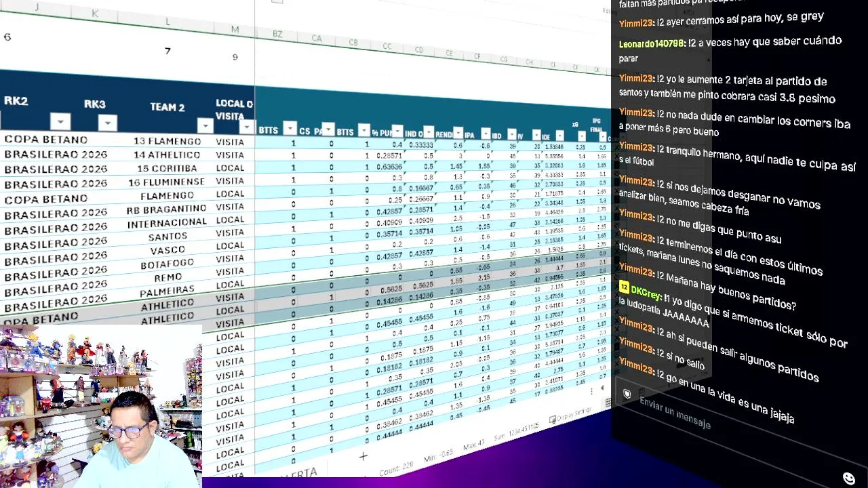Select cell '16 FLUMINENSE'
Screen dimensions: 868x488
167,182
